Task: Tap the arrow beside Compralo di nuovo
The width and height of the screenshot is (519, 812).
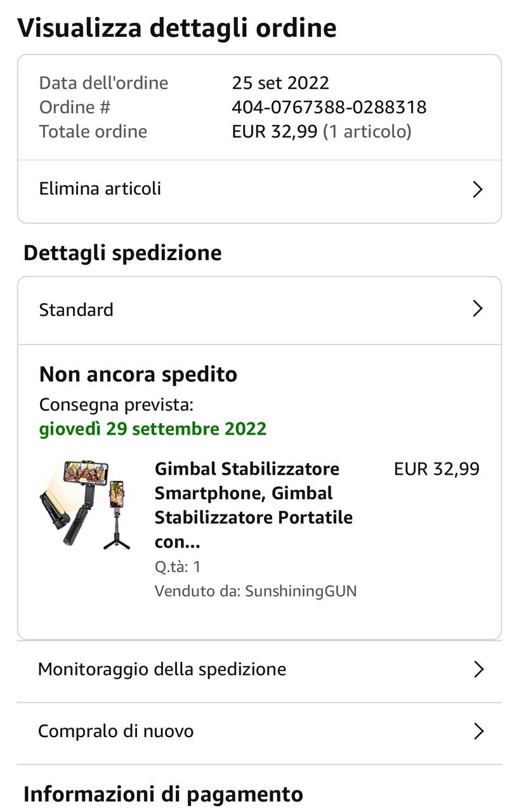Action: click(x=478, y=731)
